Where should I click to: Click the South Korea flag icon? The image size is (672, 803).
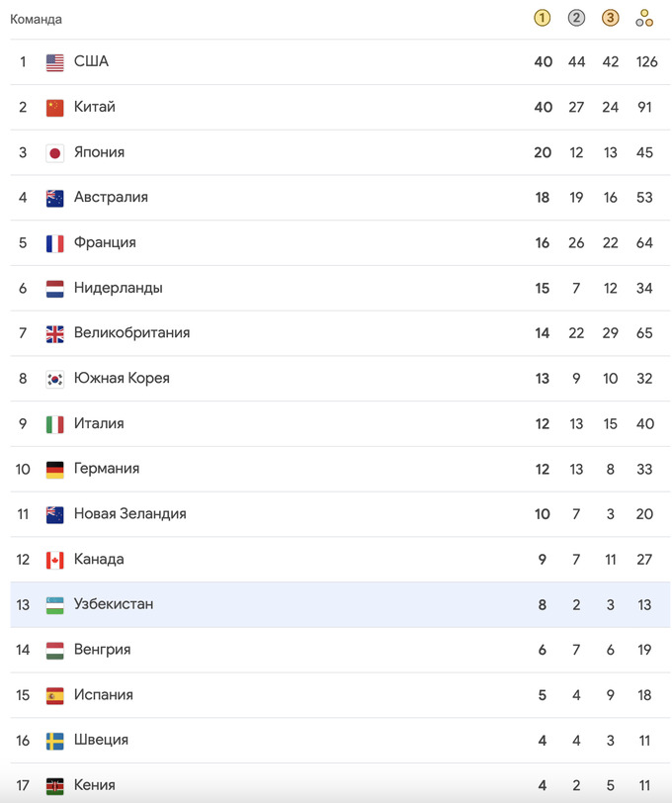[55, 379]
